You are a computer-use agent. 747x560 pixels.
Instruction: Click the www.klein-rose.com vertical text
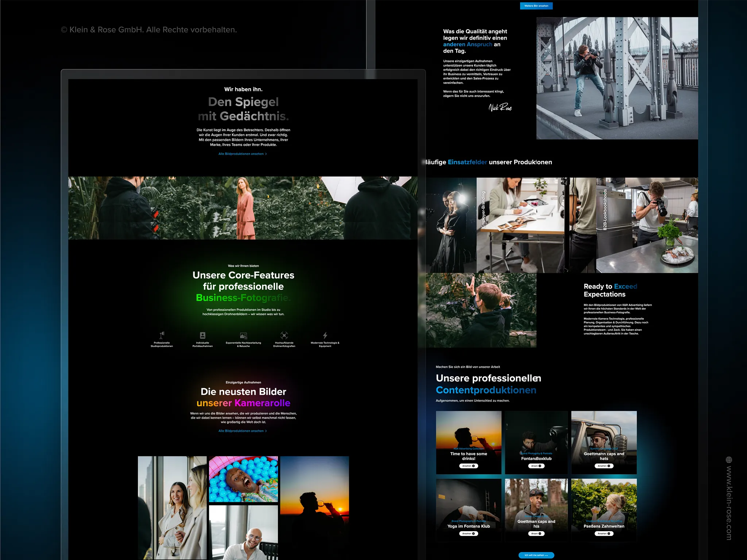tap(729, 502)
